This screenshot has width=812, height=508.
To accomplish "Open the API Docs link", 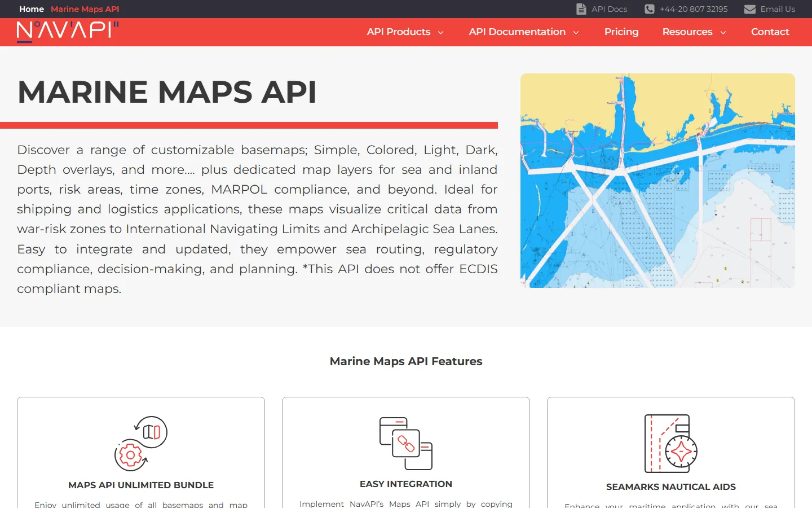I will (609, 9).
